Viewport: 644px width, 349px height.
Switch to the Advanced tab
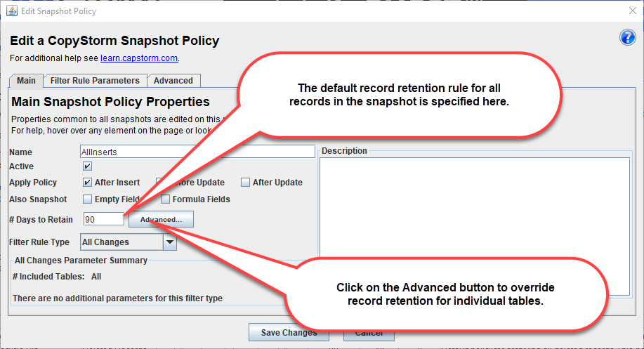(173, 81)
